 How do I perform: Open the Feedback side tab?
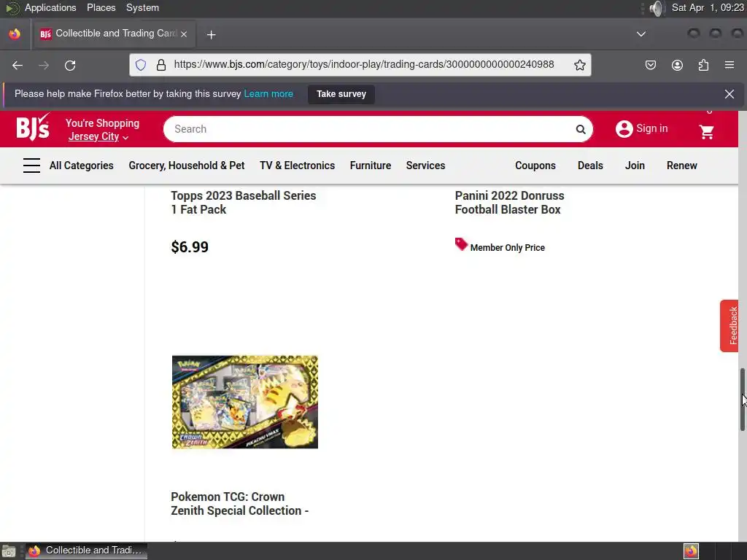[729, 326]
